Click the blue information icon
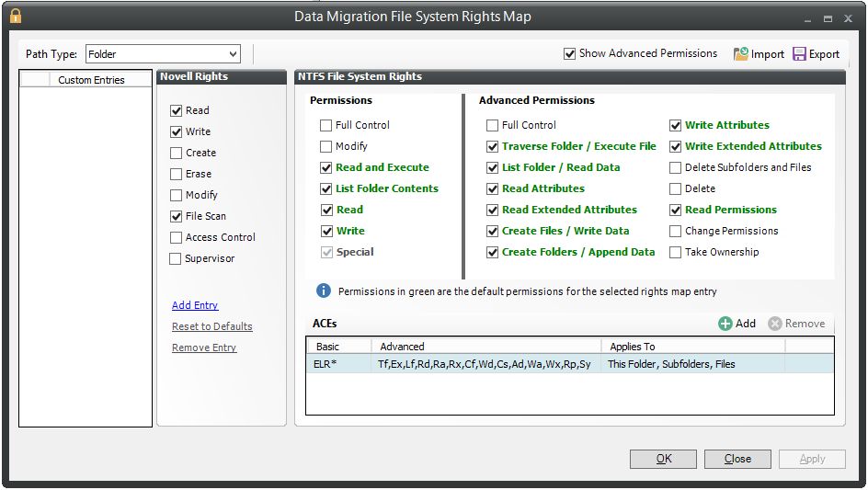The width and height of the screenshot is (868, 490). [324, 291]
